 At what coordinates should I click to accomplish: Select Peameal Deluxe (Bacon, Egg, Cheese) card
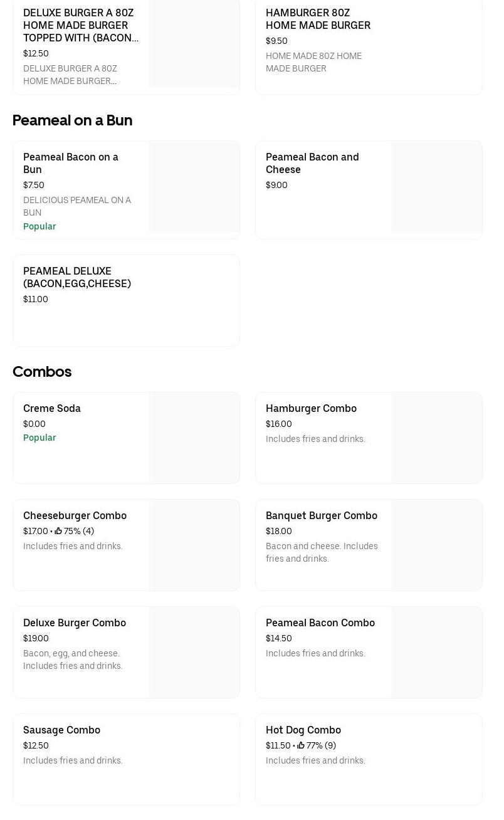click(x=77, y=277)
